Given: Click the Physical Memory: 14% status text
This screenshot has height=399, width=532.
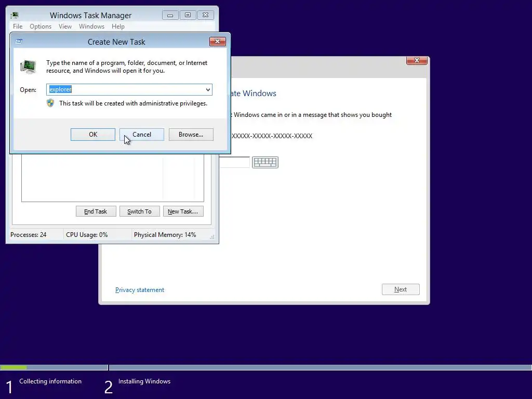Looking at the screenshot, I should click(x=165, y=235).
